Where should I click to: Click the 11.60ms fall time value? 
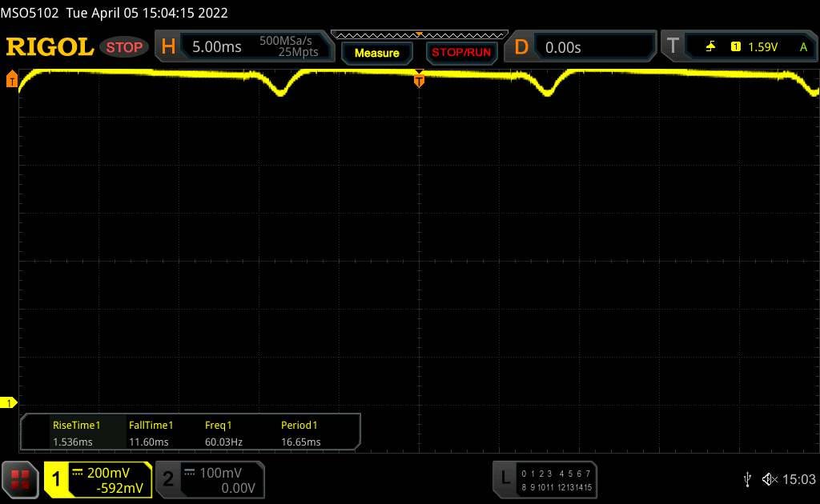[x=148, y=442]
